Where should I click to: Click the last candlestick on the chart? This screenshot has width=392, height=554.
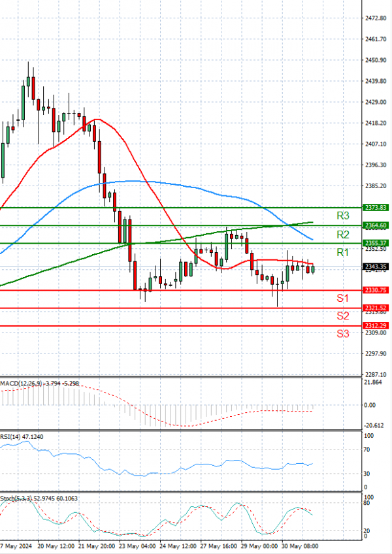point(313,269)
